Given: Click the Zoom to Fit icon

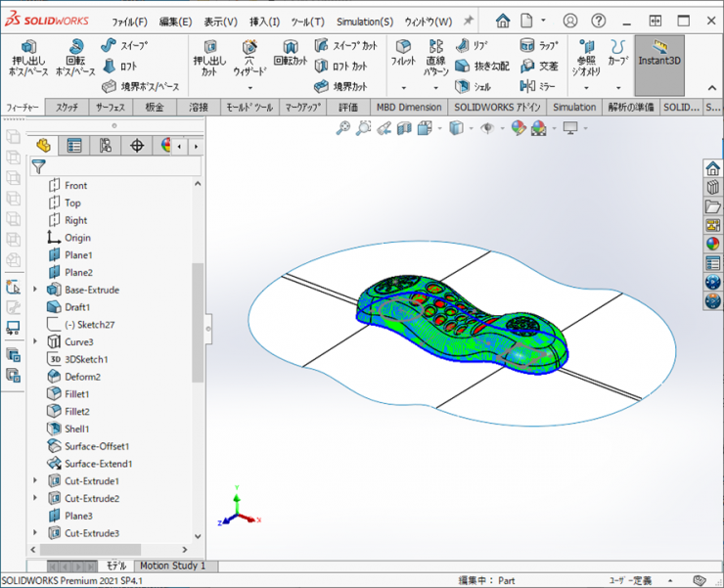Looking at the screenshot, I should point(342,127).
